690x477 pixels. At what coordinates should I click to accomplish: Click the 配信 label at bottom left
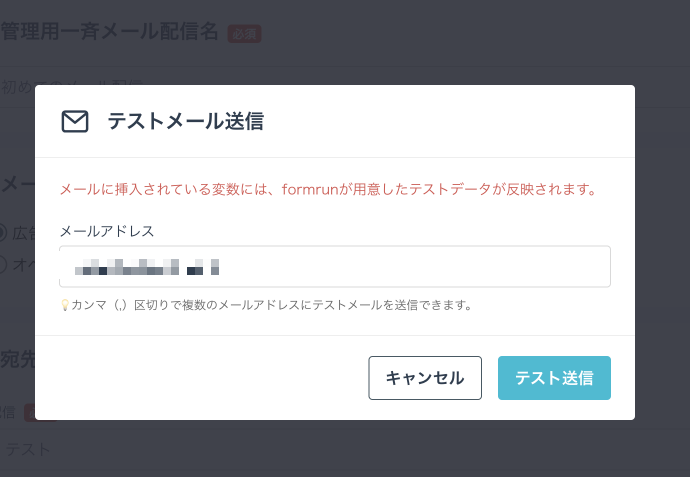coord(7,412)
